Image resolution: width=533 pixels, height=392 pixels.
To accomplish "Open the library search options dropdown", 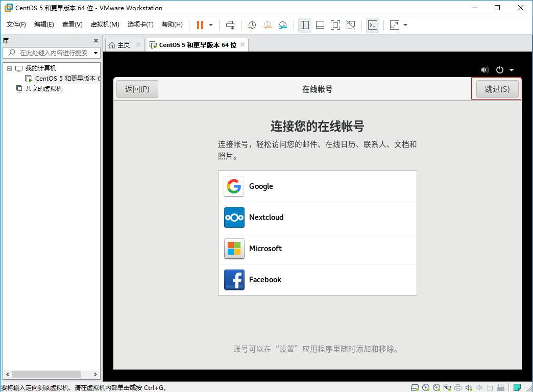I will [x=94, y=52].
